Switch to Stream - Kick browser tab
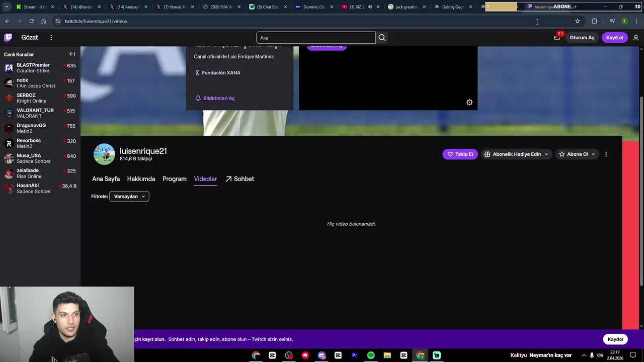644x362 pixels. coord(34,7)
